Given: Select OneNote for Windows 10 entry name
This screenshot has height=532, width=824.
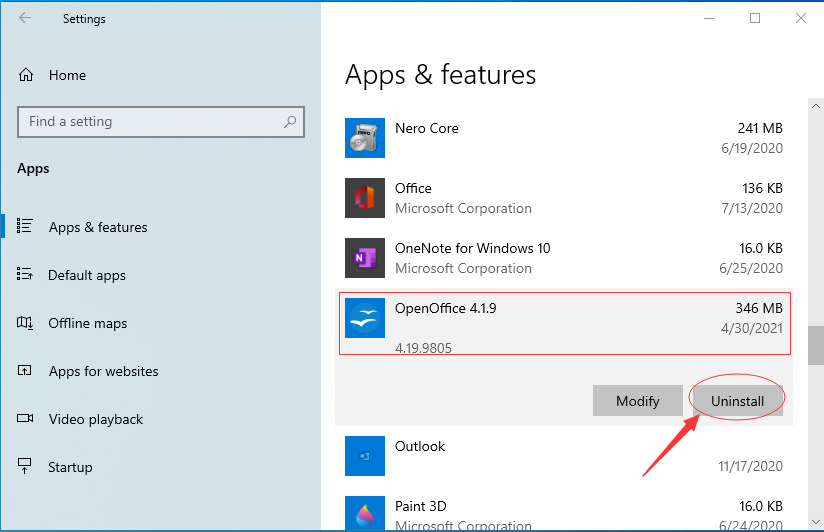Looking at the screenshot, I should point(472,248).
